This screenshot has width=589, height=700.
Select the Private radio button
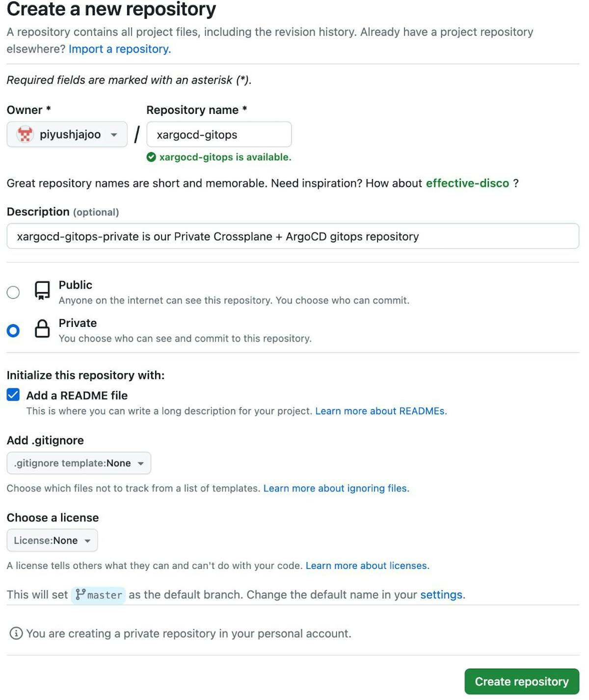coord(13,330)
